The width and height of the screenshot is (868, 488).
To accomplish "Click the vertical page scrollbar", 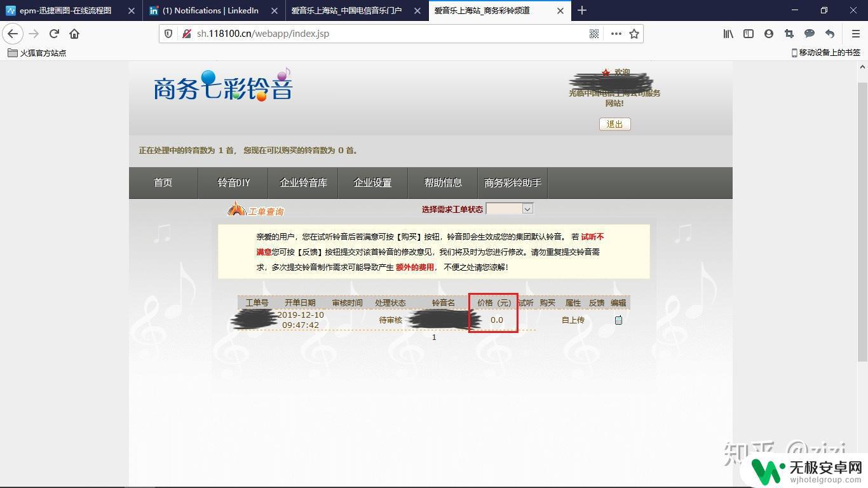I will coord(863,222).
